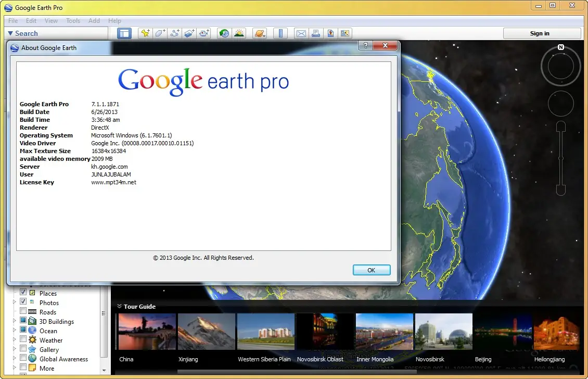Screen dimensions: 588x379
Task: Click the 3D Buildings layer icon
Action: point(33,321)
